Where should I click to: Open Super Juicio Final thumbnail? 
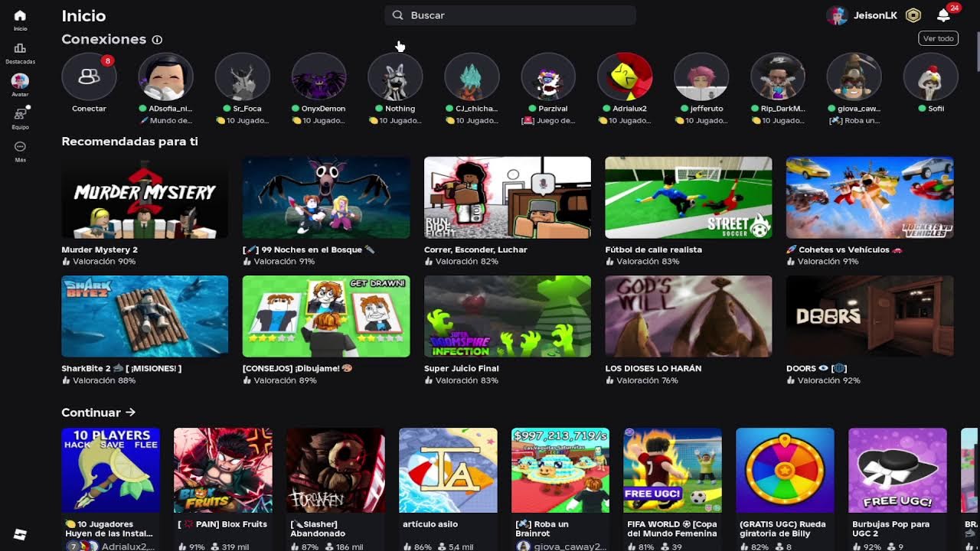click(508, 316)
